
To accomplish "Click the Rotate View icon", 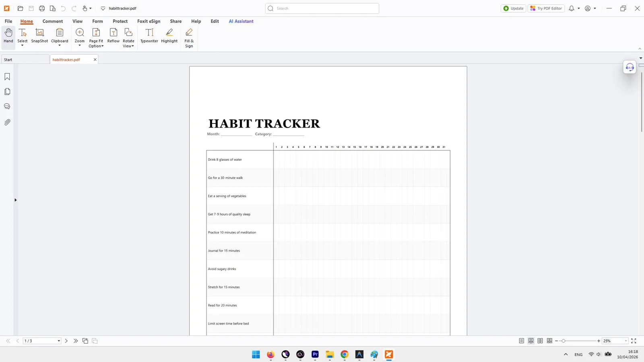I will tap(128, 33).
